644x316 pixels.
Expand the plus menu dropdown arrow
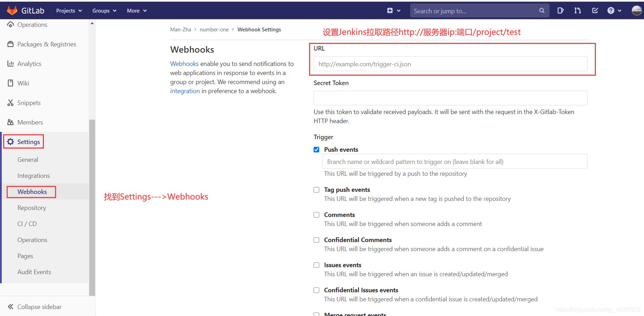tap(399, 11)
